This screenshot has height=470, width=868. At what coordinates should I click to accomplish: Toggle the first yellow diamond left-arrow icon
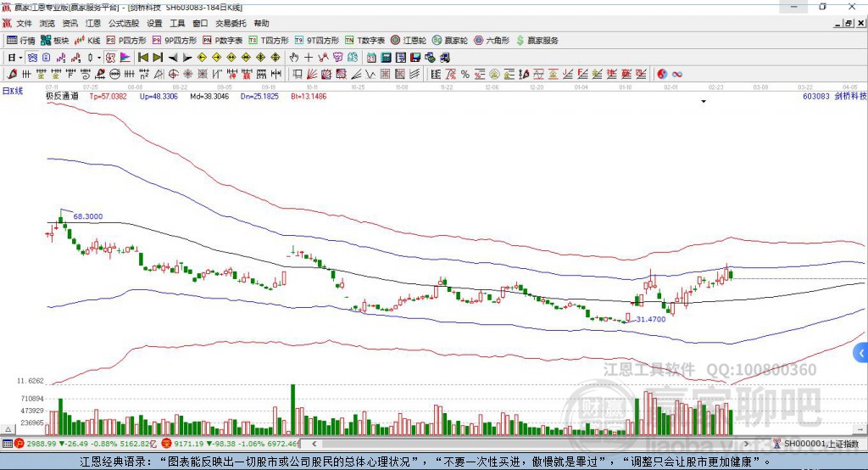(202, 58)
